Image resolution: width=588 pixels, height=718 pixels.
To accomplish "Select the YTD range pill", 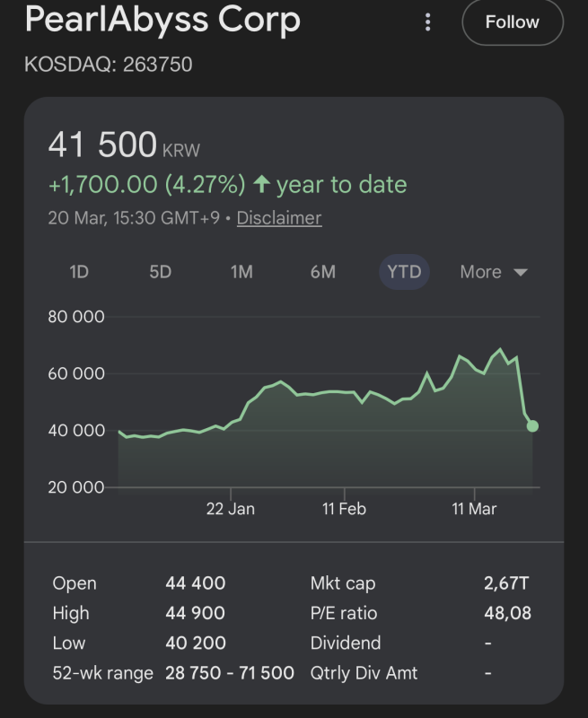I will point(404,272).
